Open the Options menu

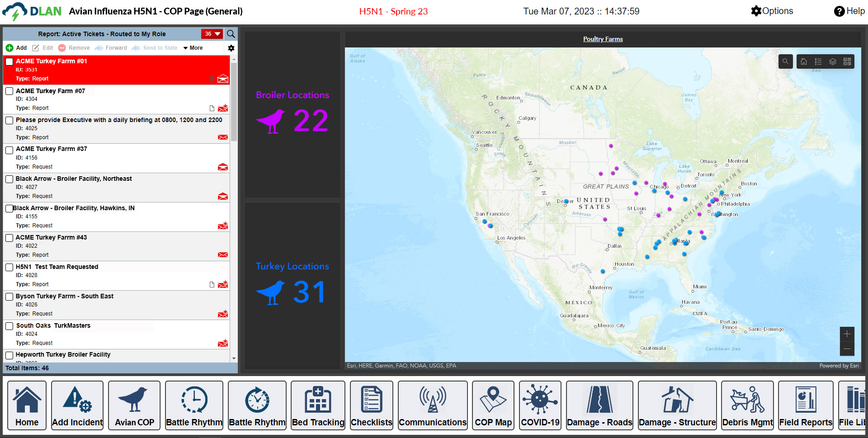[x=772, y=11]
